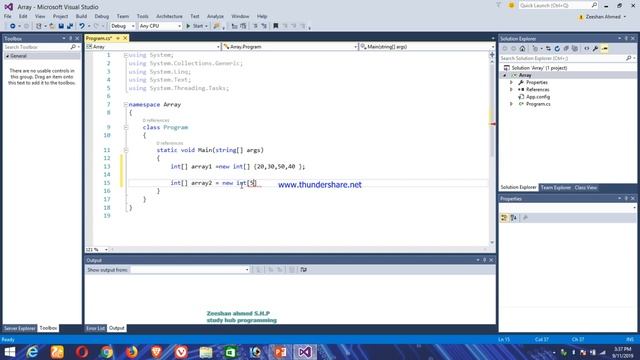Viewport: 640px width, 360px height.
Task: Collapse the Main method code block
Action: click(126, 150)
